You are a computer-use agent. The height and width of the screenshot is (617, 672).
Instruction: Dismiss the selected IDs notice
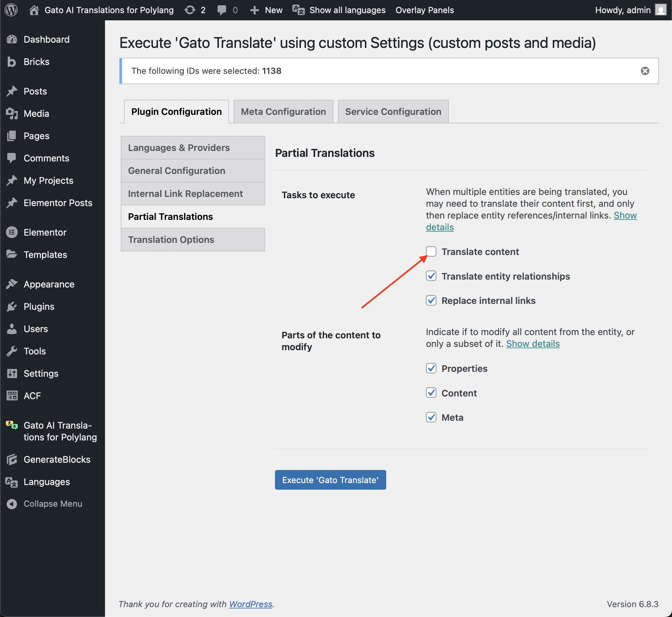point(645,71)
